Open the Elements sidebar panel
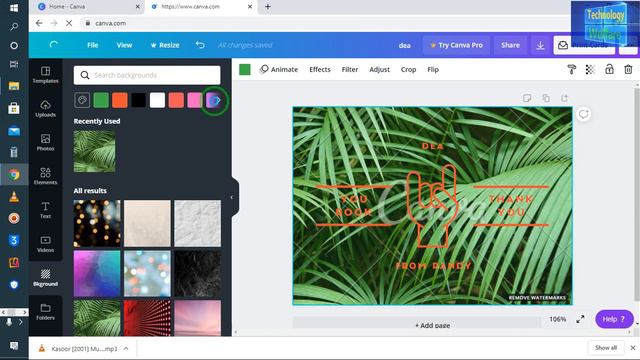Image resolution: width=640 pixels, height=360 pixels. (x=45, y=176)
